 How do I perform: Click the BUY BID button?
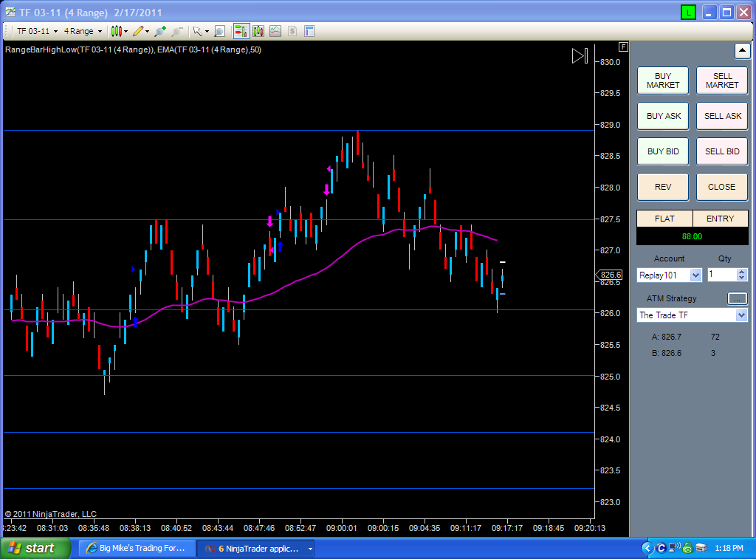663,151
